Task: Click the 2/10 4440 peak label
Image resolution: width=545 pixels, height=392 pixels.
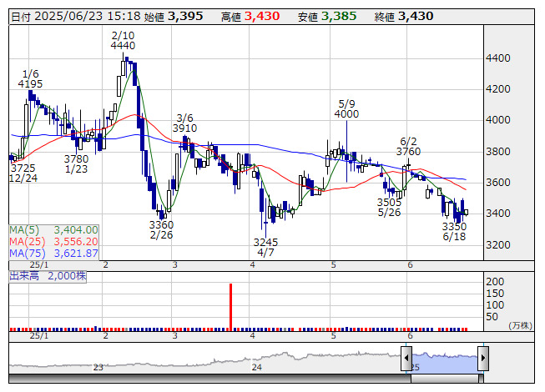Action: [123, 40]
